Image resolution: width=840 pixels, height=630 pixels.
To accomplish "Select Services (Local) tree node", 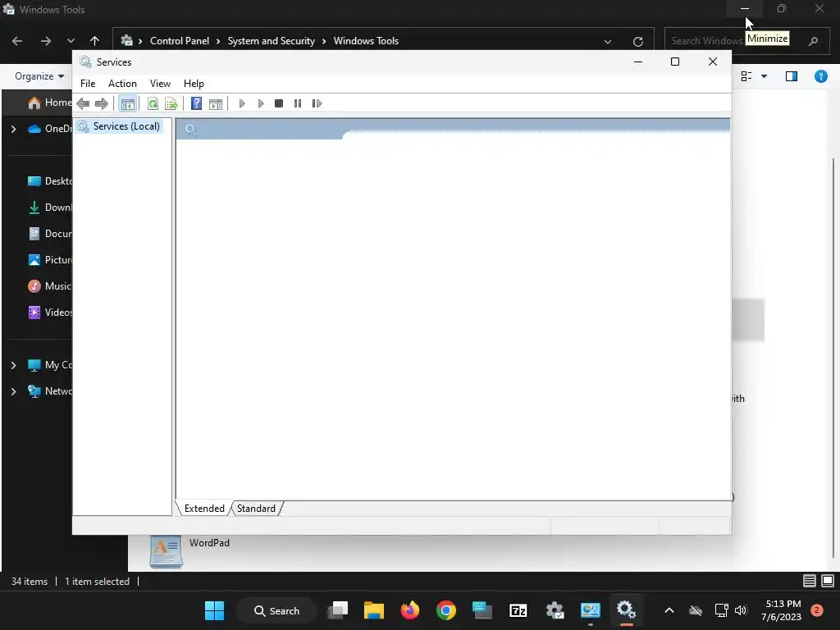I will [119, 126].
